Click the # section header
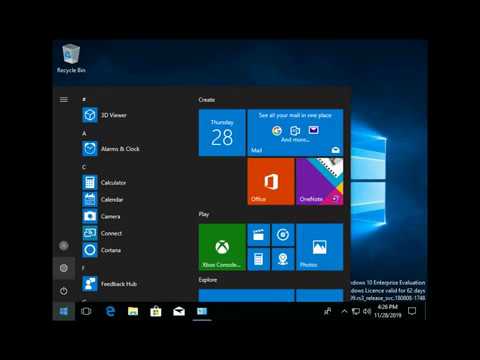The image size is (480, 360). 84,99
